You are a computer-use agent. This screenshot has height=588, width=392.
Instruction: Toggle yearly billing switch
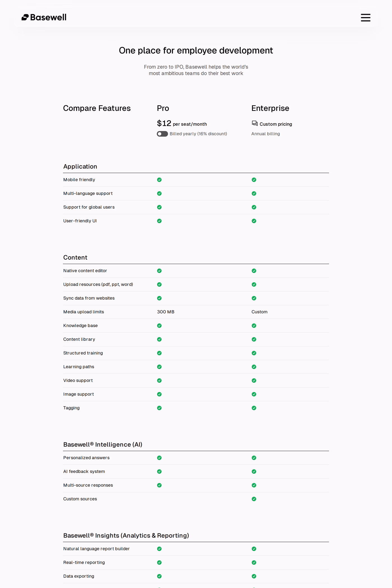point(162,134)
